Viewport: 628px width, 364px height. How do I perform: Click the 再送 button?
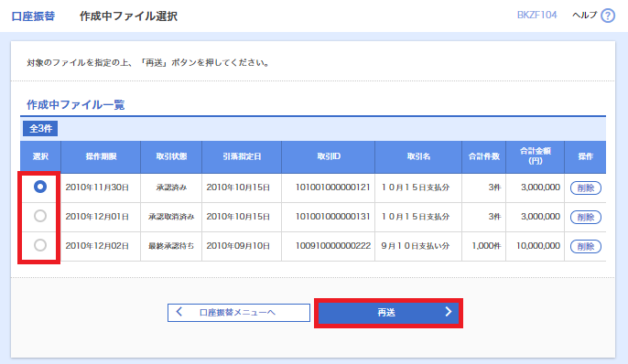tap(388, 313)
